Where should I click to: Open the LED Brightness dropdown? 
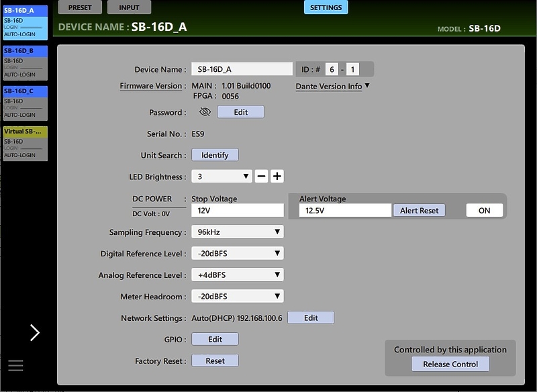click(x=222, y=177)
